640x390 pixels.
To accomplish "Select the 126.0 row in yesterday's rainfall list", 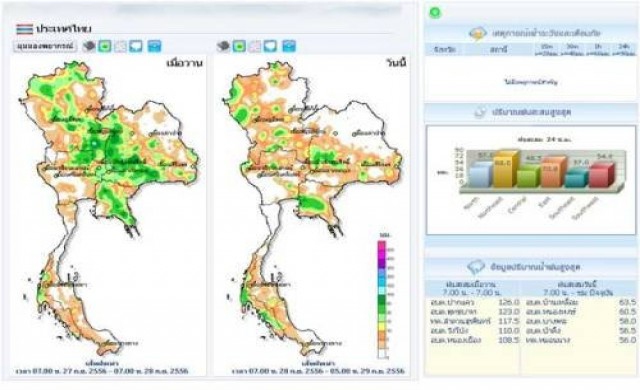I will 474,303.
